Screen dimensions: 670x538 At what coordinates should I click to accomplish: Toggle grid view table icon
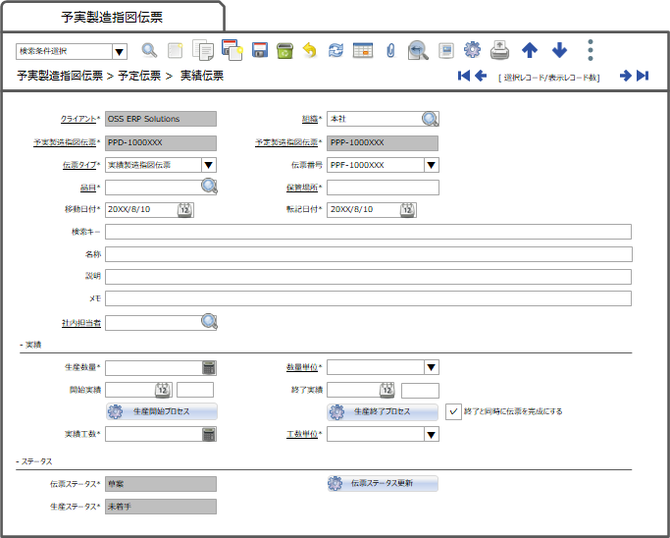click(x=363, y=50)
